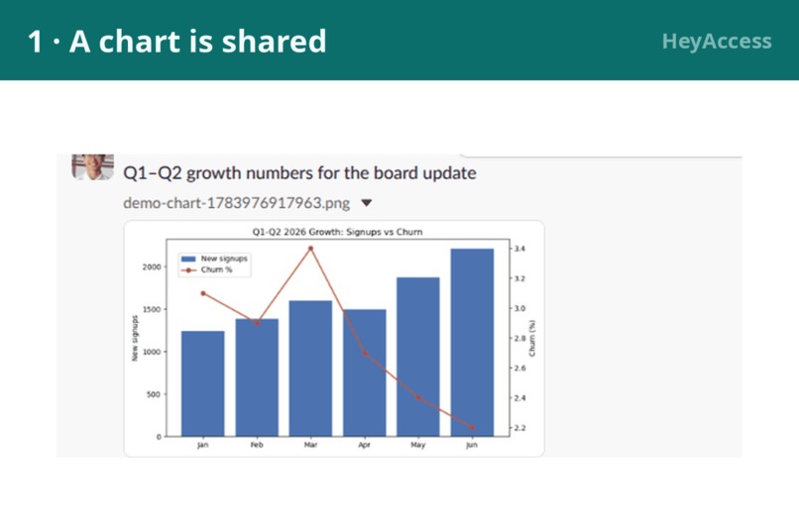Click the Mar churn peak data point
This screenshot has height=532, width=799.
pos(311,249)
